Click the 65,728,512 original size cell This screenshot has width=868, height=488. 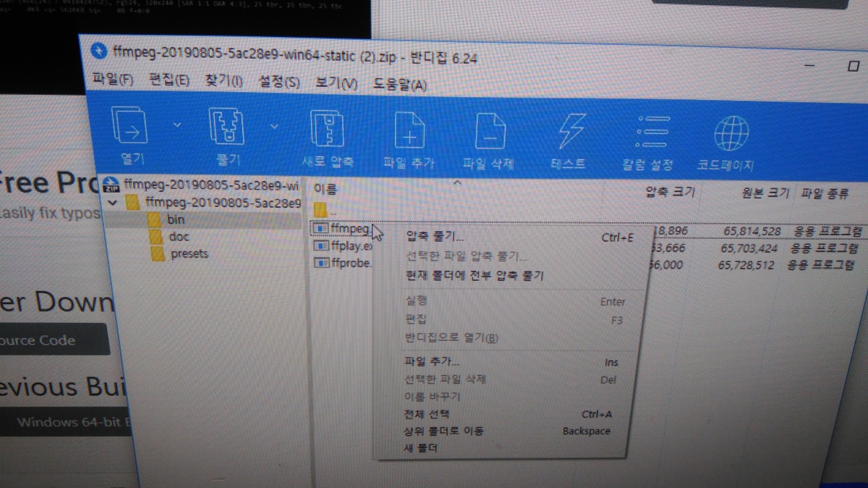[x=746, y=265]
